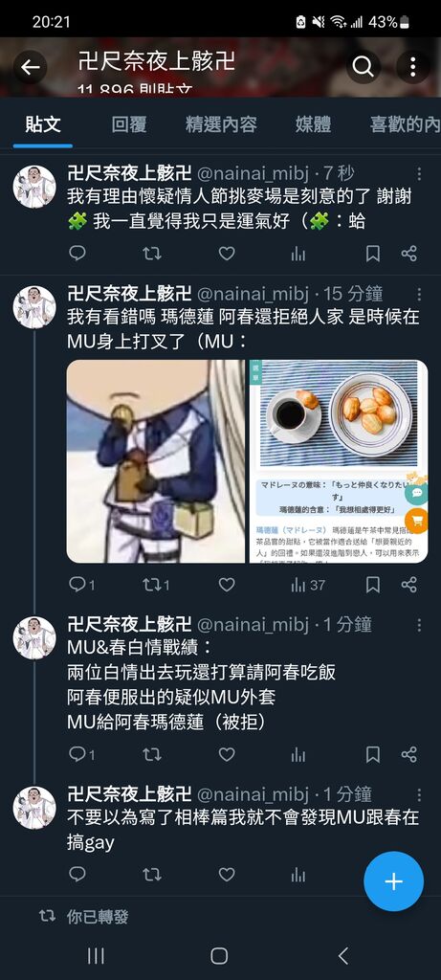Image resolution: width=441 pixels, height=980 pixels.
Task: Switch to the 媒體 tab
Action: [x=313, y=124]
